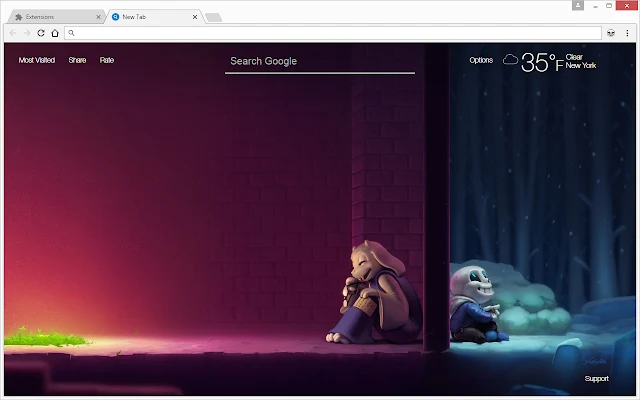
Task: Click the Support link
Action: [596, 379]
